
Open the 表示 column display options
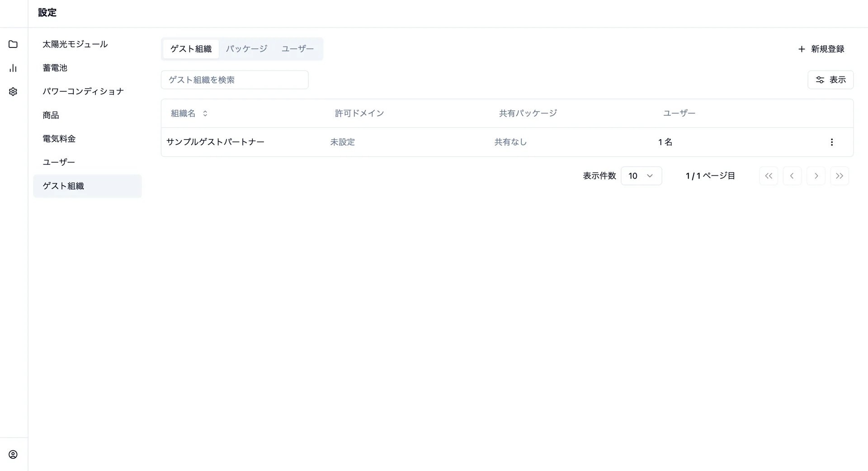(x=830, y=80)
